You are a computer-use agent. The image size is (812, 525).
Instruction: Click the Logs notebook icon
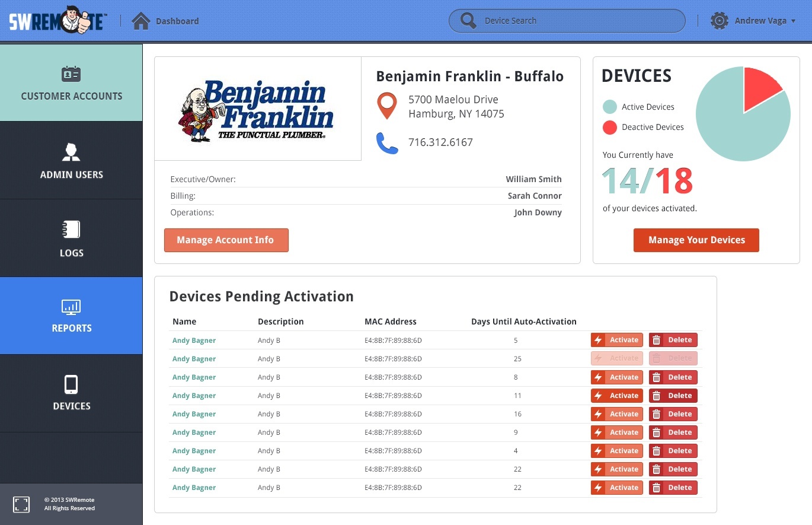71,230
